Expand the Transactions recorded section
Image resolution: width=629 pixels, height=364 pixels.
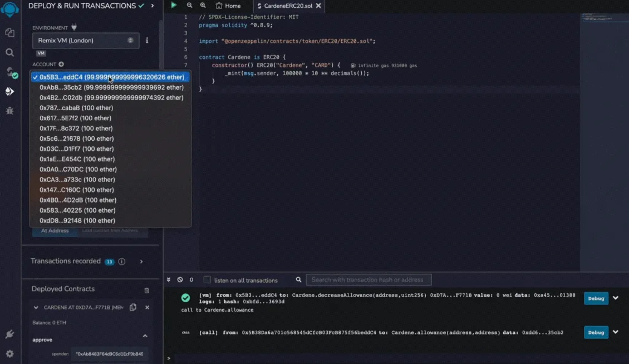(x=141, y=262)
